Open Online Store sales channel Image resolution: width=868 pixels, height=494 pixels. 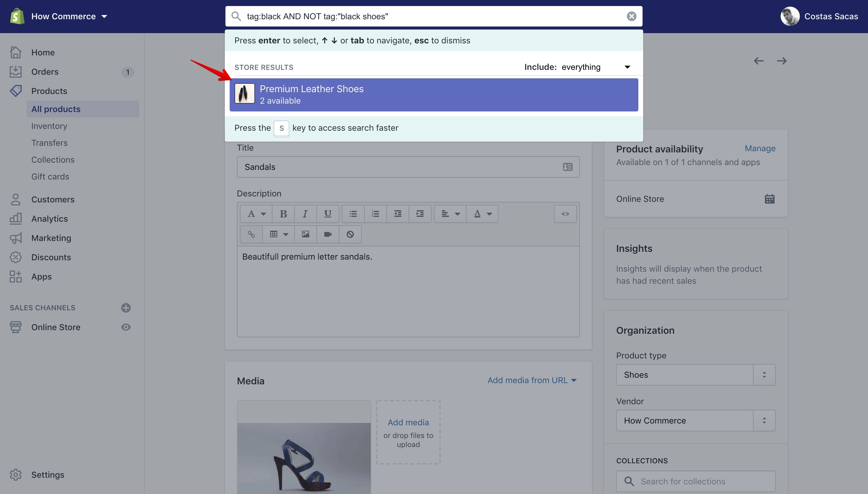point(56,327)
